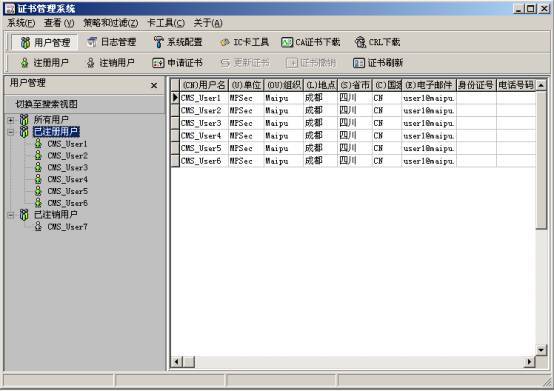Open the 策略和过滤(Z) menu
Viewport: 554px width, 391px height.
point(111,23)
